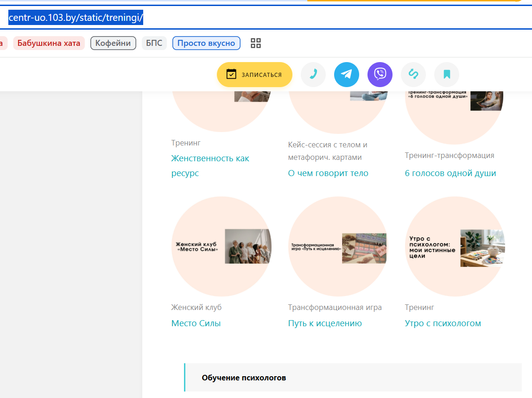Select the БПС tag
Screen dimensions: 532x398
point(154,43)
